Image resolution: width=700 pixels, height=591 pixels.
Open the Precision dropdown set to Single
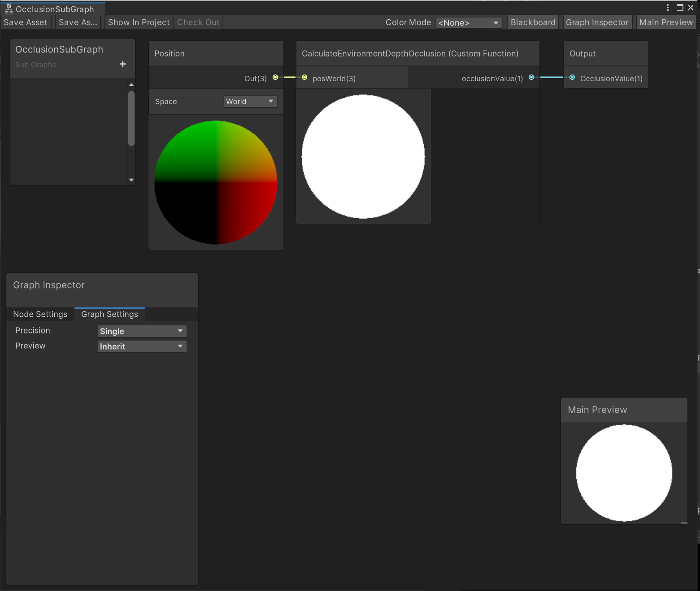[x=142, y=331]
